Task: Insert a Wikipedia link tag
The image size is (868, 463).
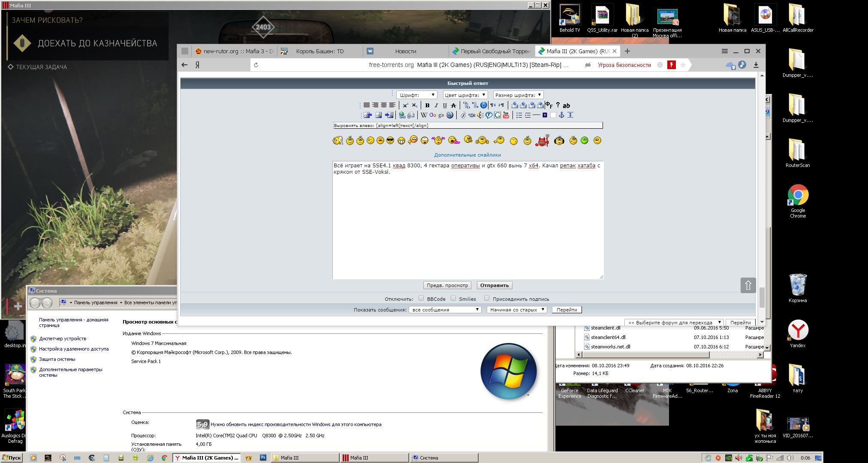Action: tap(424, 115)
